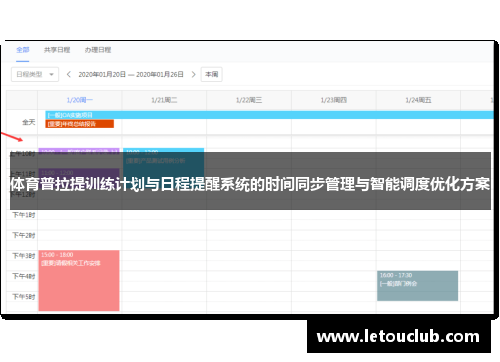
Task: Click the 本周 button
Action: point(212,74)
